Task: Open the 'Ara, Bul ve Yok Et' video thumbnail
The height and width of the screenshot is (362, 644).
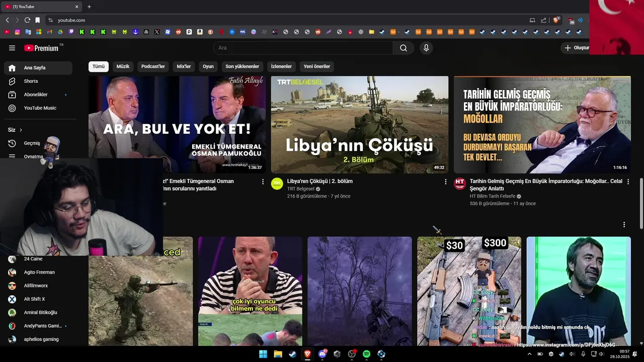Action: 177,125
